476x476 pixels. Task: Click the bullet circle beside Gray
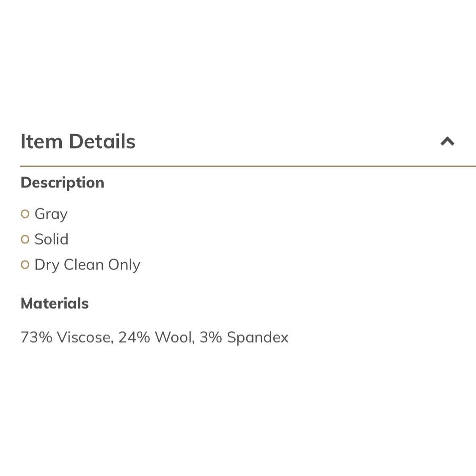[x=25, y=214]
